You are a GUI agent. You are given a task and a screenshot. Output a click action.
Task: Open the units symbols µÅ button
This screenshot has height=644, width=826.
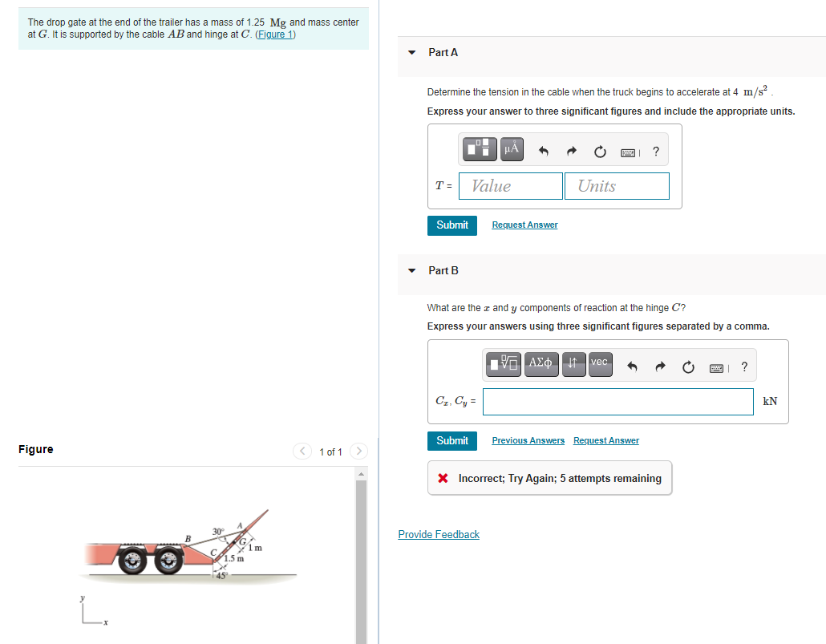coord(512,148)
